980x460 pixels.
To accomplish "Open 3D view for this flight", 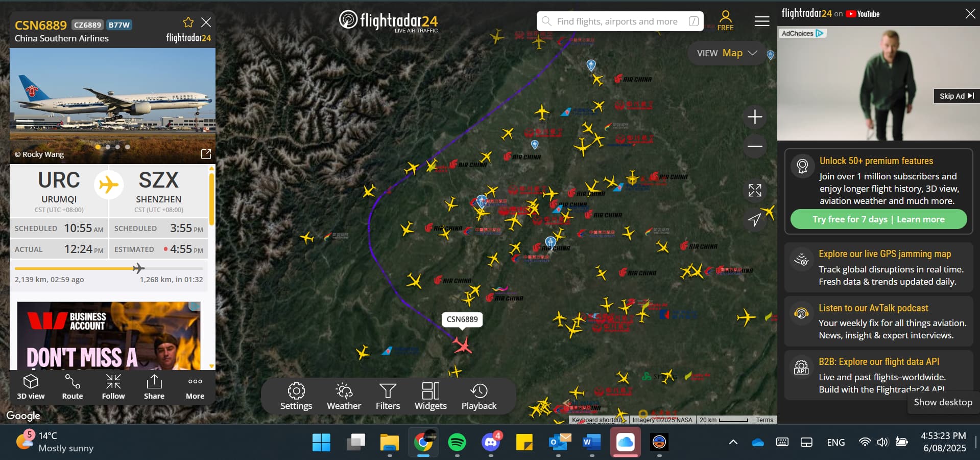I will 31,387.
